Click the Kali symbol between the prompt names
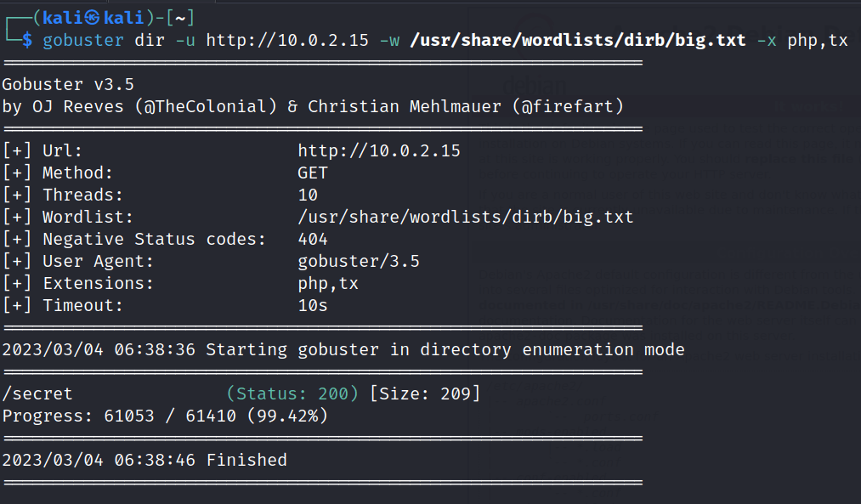The width and height of the screenshot is (861, 504). tap(92, 18)
